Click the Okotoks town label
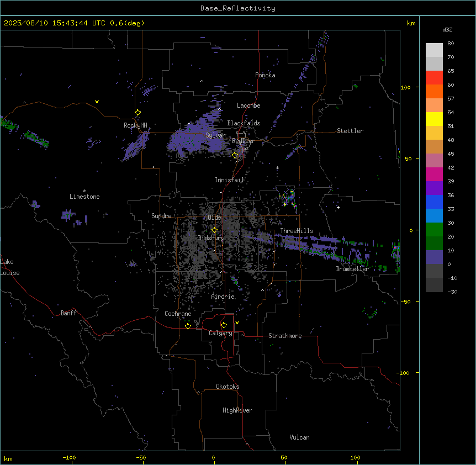 click(228, 387)
